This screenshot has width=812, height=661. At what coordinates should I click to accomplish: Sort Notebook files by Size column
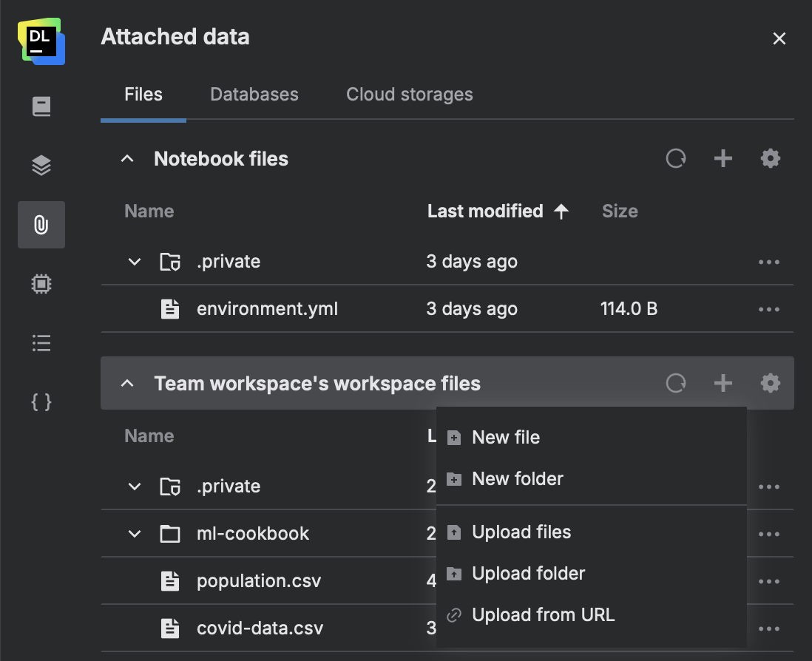[x=620, y=211]
